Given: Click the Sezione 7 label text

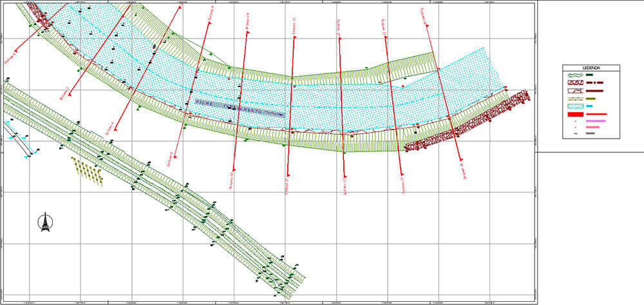Looking at the screenshot, I should pos(64,93).
